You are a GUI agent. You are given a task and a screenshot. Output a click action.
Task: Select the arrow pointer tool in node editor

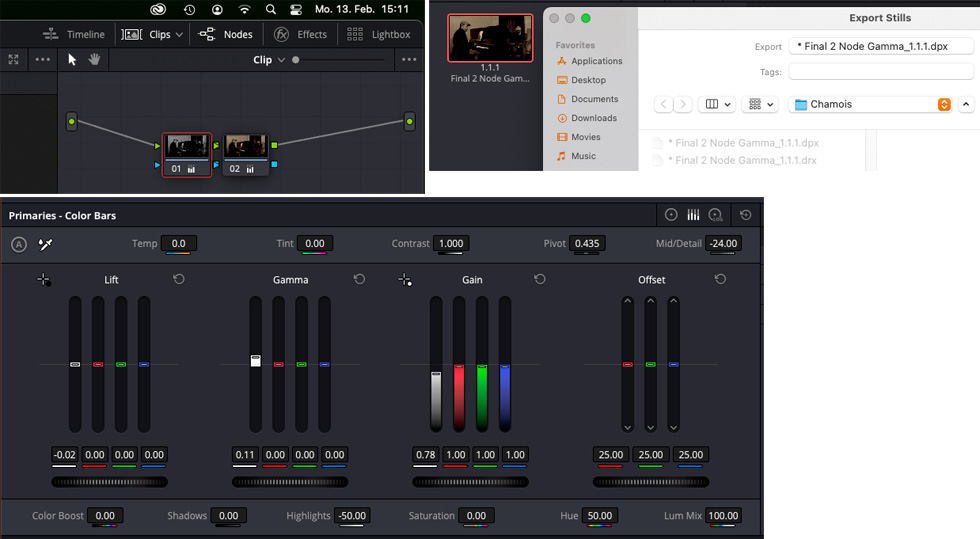click(x=72, y=59)
